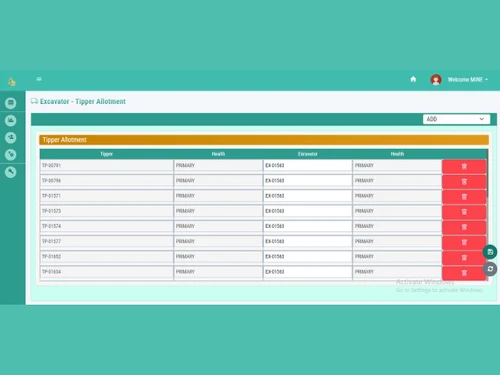Image resolution: width=500 pixels, height=375 pixels.
Task: Delete the TP-01654 row
Action: (464, 273)
